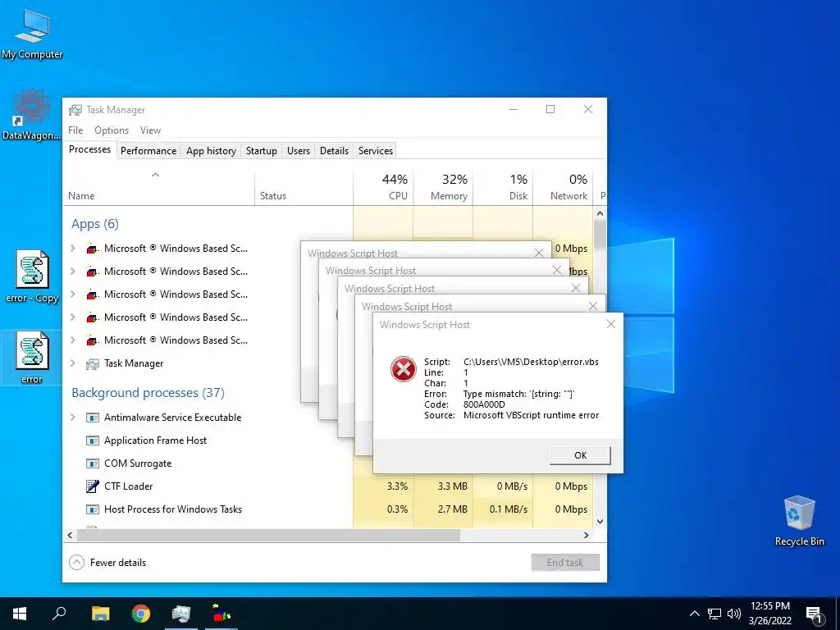840x630 pixels.
Task: Switch to the Services tab
Action: tap(376, 151)
